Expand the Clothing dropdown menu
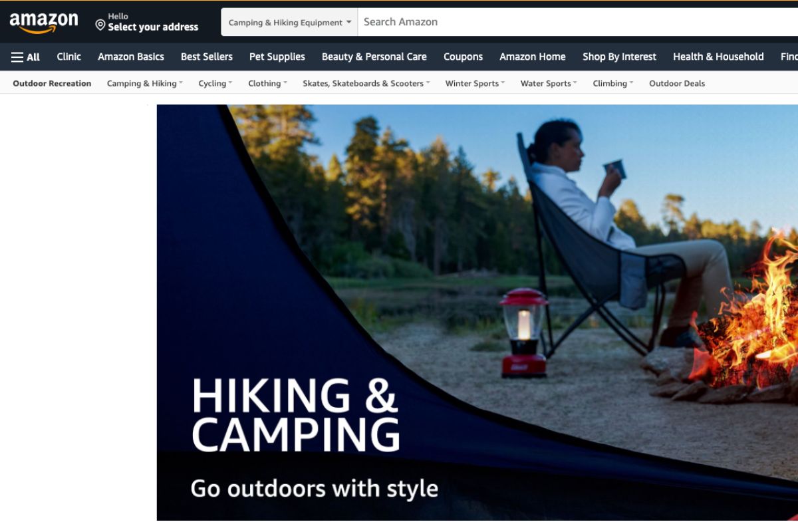The height and width of the screenshot is (532, 798). pyautogui.click(x=268, y=83)
